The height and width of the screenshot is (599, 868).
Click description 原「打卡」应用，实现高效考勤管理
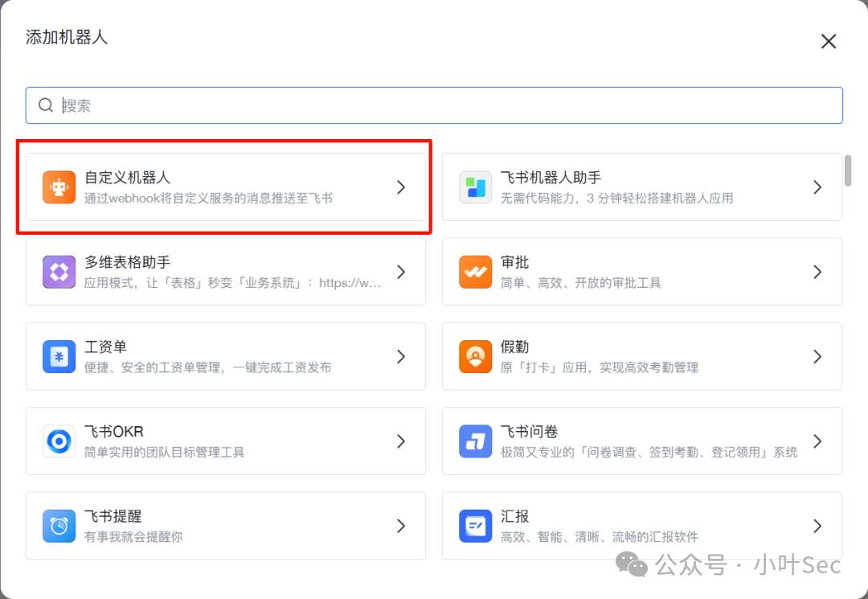[600, 367]
